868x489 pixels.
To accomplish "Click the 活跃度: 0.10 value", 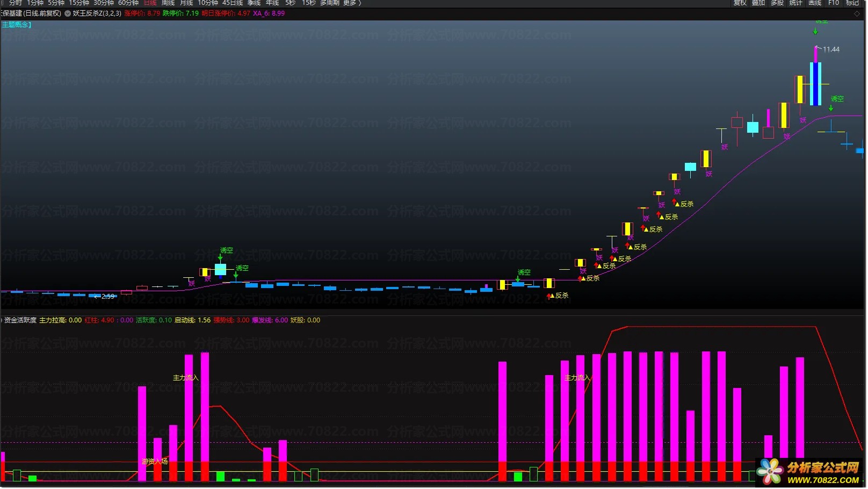I will pyautogui.click(x=154, y=320).
